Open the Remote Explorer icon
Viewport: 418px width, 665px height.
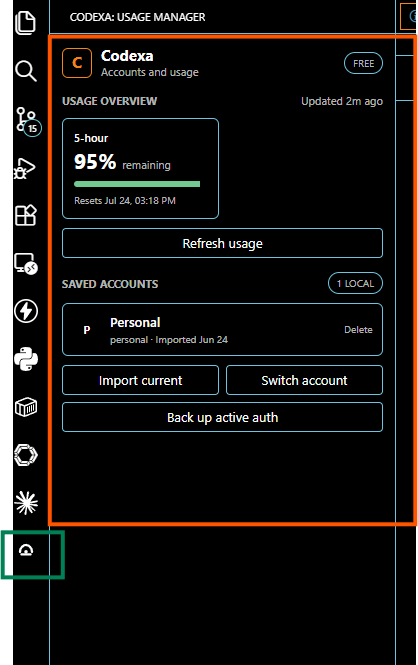[x=26, y=264]
